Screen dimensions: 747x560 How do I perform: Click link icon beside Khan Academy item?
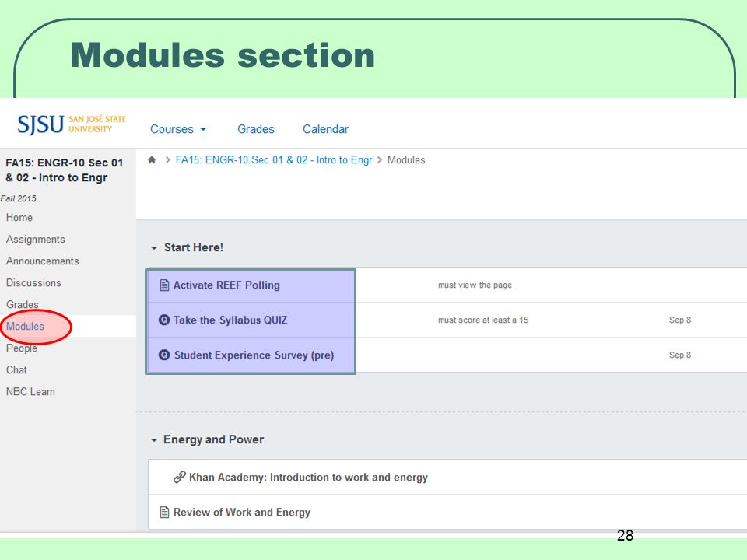click(x=179, y=477)
